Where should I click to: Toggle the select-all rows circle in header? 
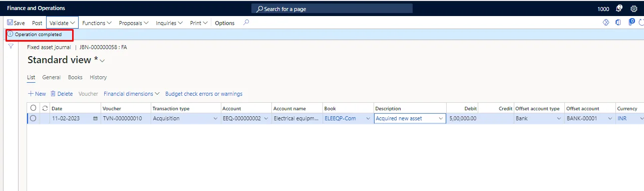[x=34, y=108]
